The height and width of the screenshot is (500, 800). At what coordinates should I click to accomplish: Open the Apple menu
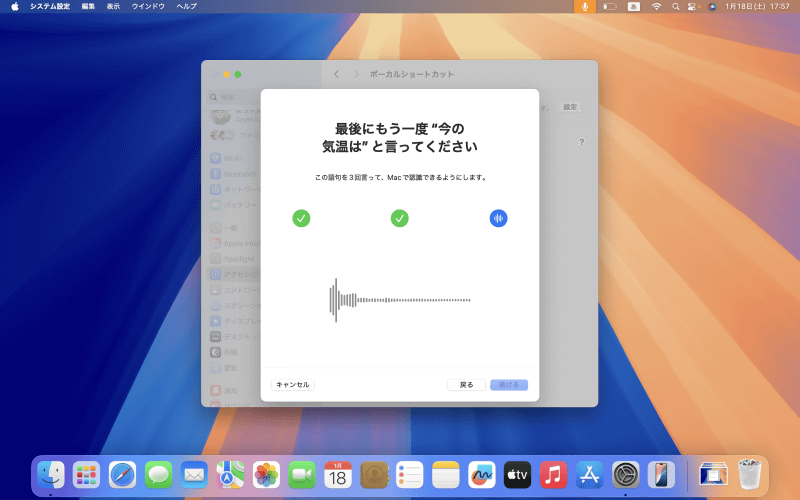pyautogui.click(x=15, y=7)
